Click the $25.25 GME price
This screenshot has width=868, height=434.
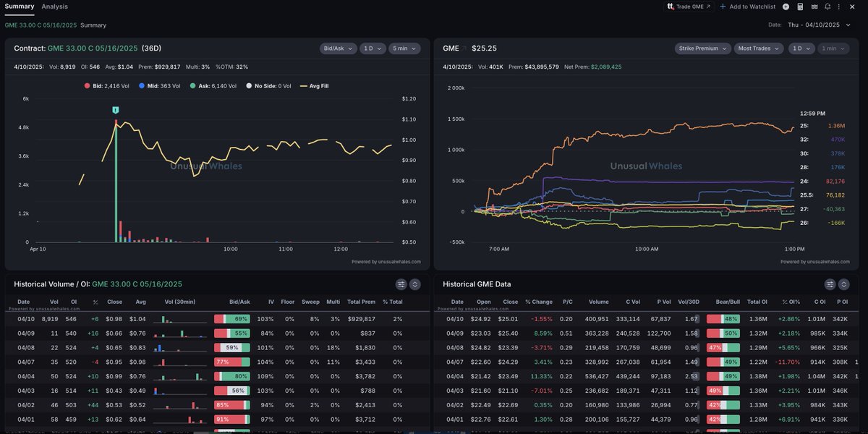[x=484, y=48]
